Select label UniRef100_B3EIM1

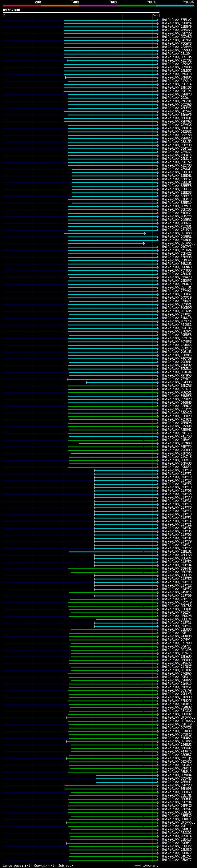pyautogui.click(x=176, y=795)
